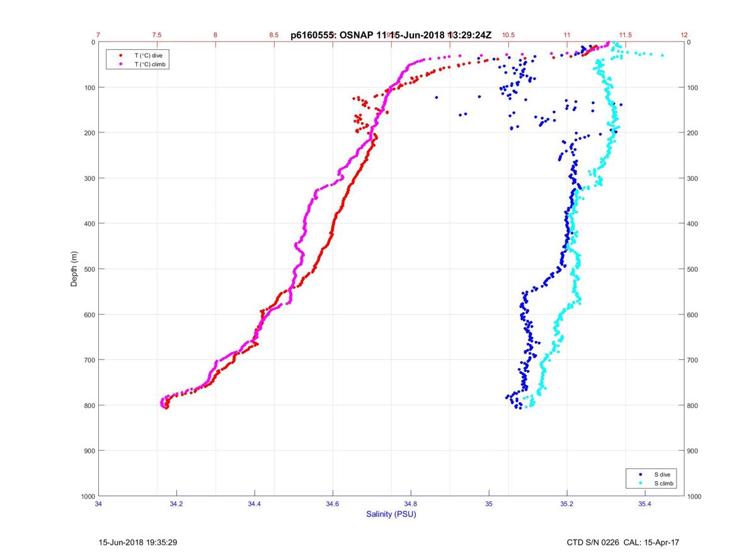
Task: Click '1000' on the left depth axis
Action: click(x=88, y=496)
